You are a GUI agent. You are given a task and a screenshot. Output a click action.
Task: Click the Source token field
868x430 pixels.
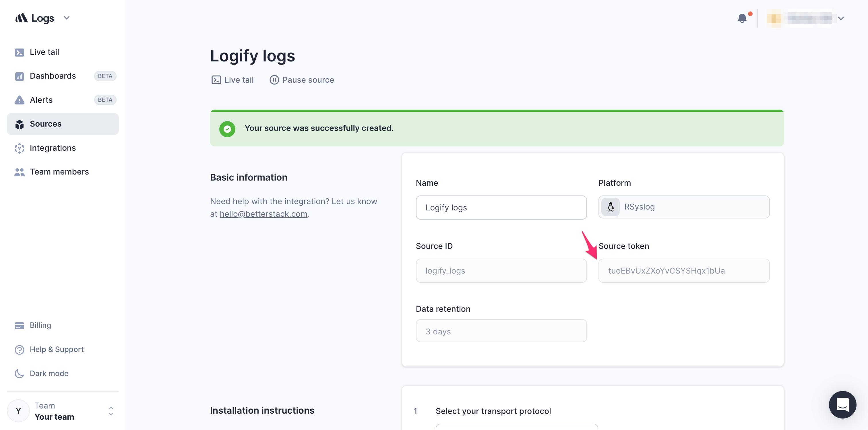click(683, 271)
